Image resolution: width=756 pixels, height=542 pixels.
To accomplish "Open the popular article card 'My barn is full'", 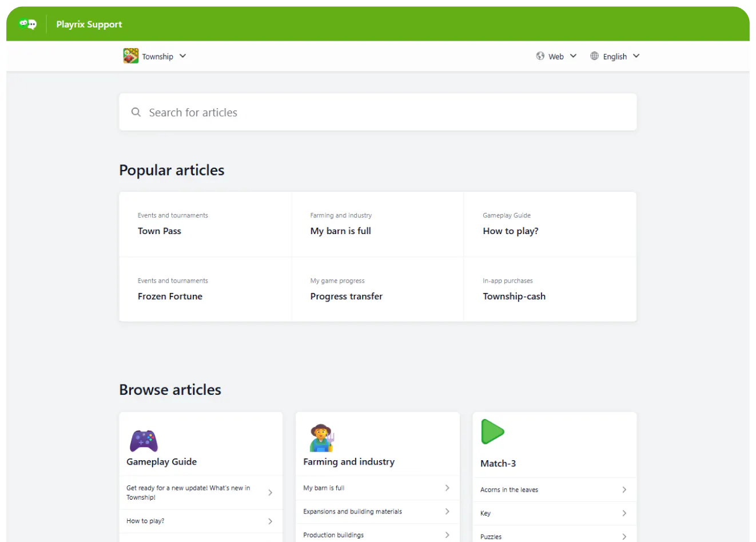I will coord(377,224).
